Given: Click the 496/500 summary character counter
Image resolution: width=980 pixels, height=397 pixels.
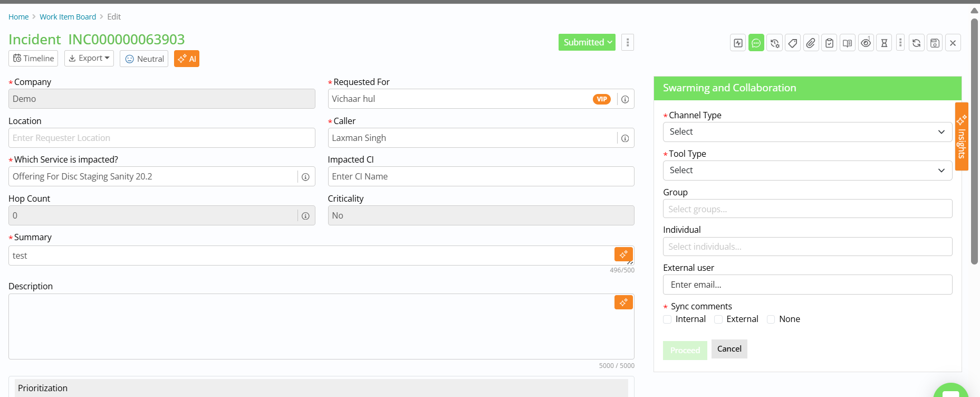Looking at the screenshot, I should click(622, 270).
